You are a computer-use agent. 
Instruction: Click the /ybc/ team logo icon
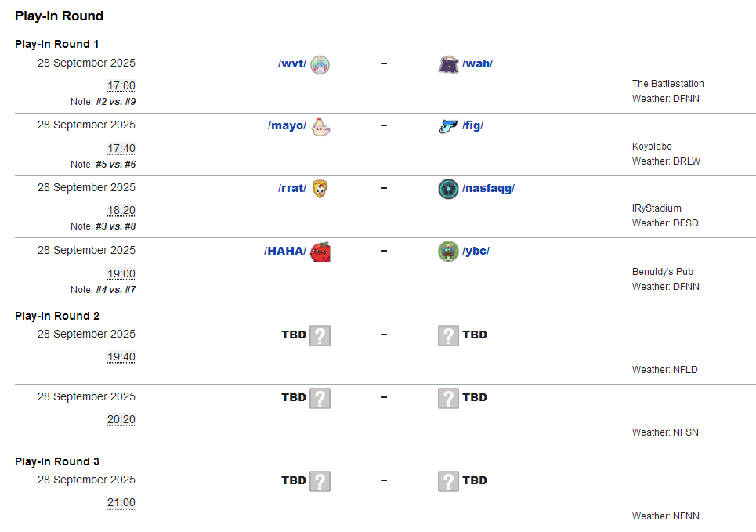(x=448, y=252)
